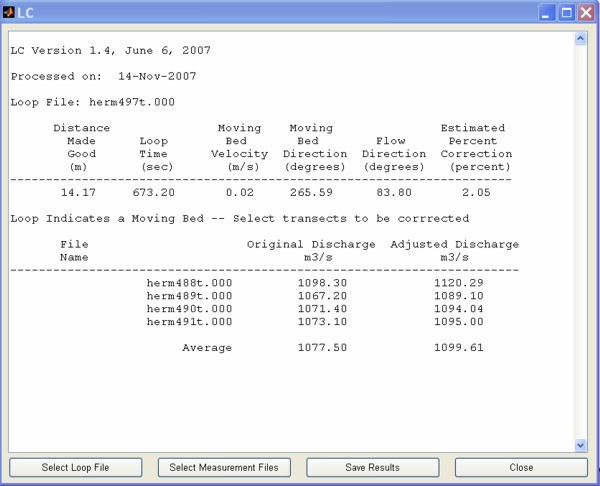
Task: Click the adjusted discharge value 1094.04
Action: pos(458,308)
